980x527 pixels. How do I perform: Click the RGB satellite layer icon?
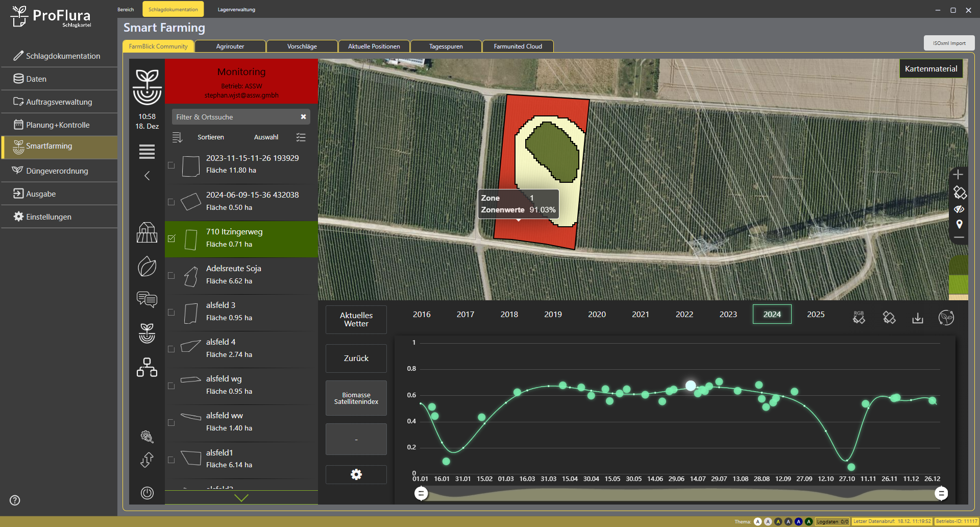[x=859, y=318]
